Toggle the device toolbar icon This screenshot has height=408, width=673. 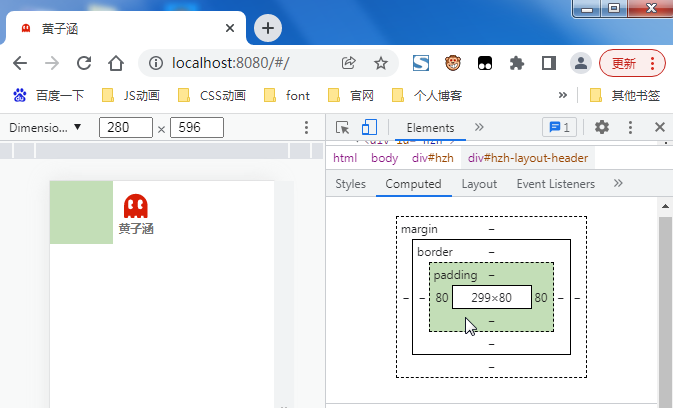pyautogui.click(x=369, y=127)
